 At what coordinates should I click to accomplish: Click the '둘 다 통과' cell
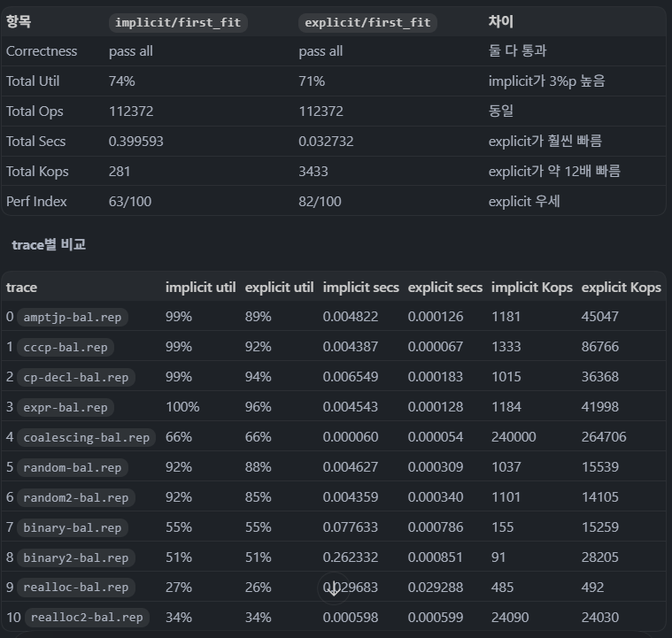click(x=518, y=51)
